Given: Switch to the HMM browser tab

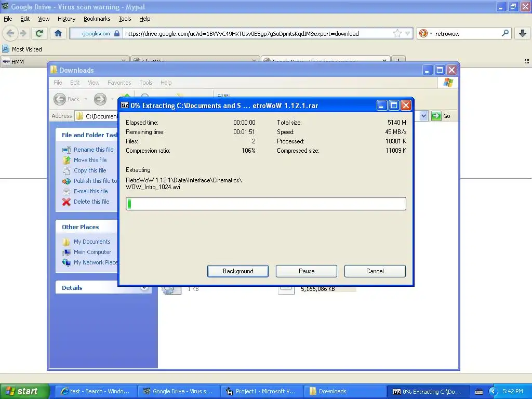Looking at the screenshot, I should 64,61.
